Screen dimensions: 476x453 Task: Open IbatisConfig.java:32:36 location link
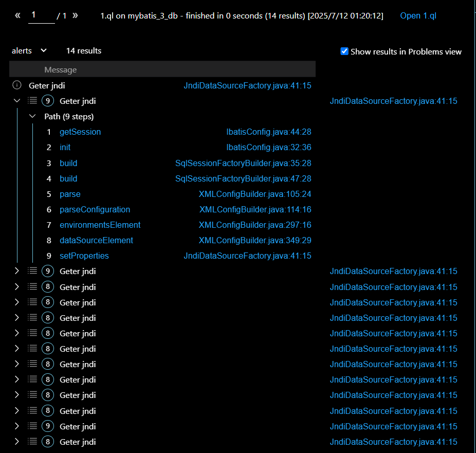pos(268,148)
